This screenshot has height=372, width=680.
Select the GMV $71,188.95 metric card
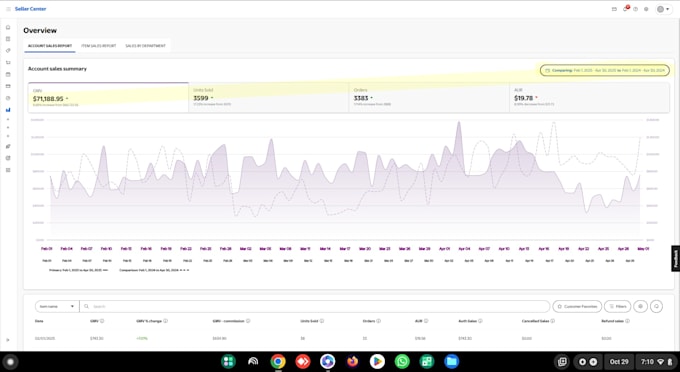(x=108, y=98)
